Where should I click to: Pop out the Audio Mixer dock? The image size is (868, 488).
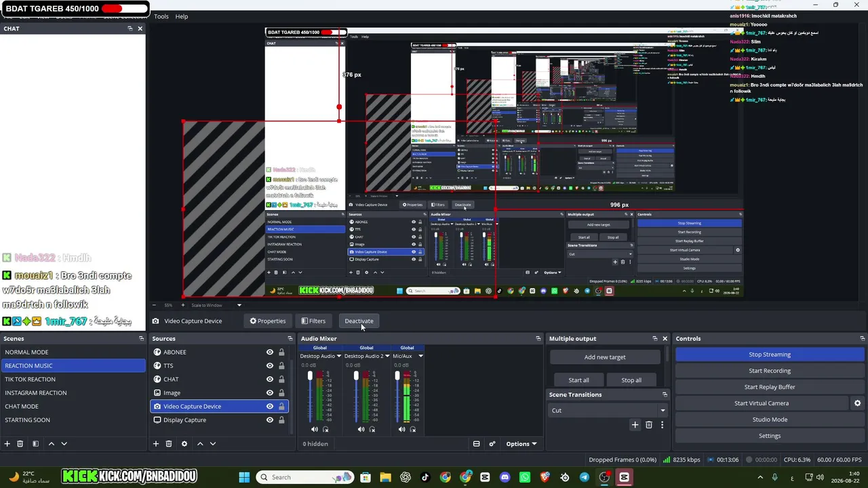[x=538, y=338]
